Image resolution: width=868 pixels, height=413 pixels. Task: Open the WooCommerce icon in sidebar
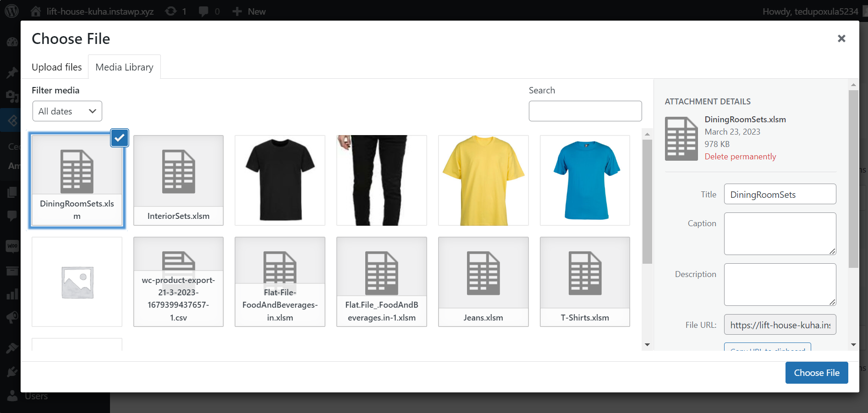pyautogui.click(x=12, y=246)
